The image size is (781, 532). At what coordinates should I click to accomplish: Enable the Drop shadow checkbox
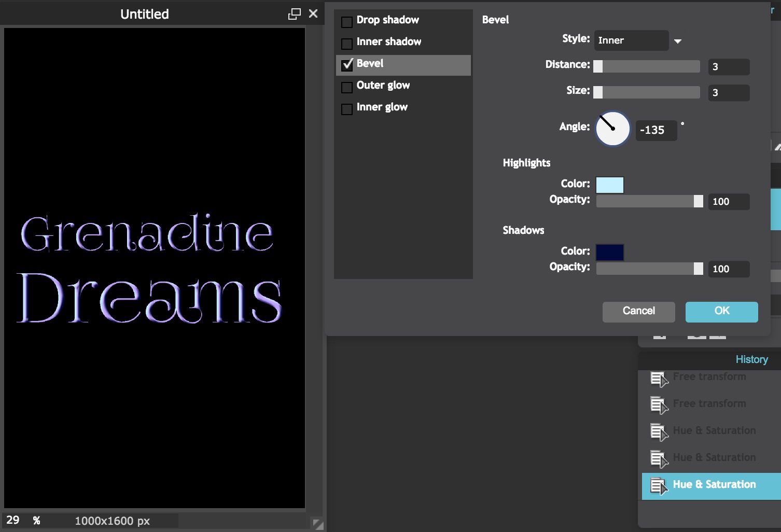[347, 22]
